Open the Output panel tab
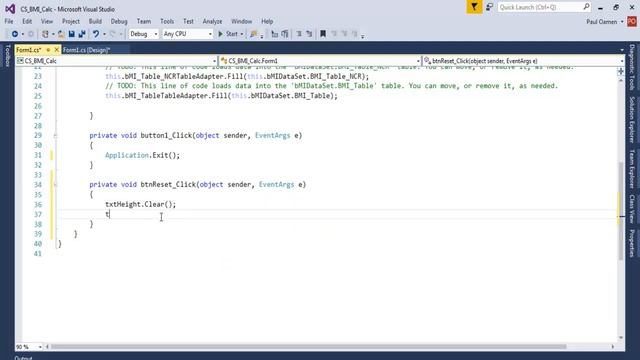Viewport: 640px width, 360px height. pos(23,358)
